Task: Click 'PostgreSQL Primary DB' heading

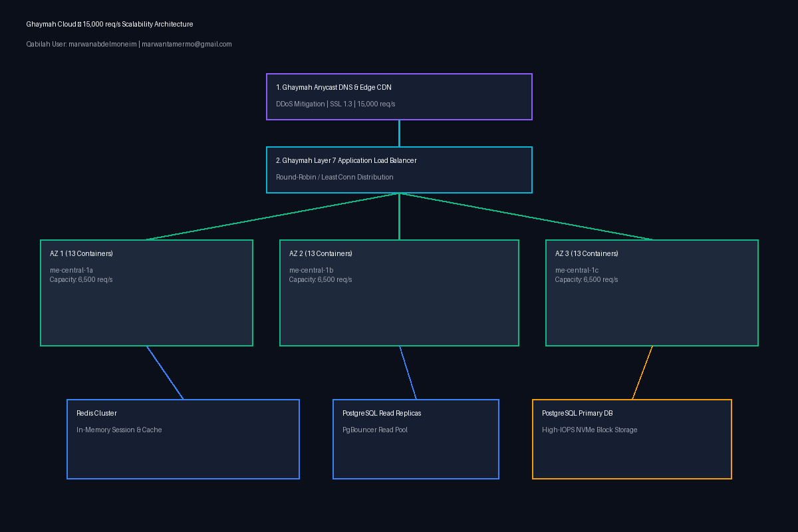Action: tap(577, 413)
